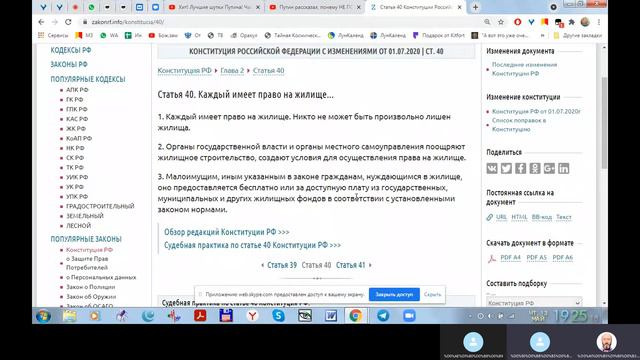
Task: Open Skype from the taskbar
Action: tap(278, 316)
